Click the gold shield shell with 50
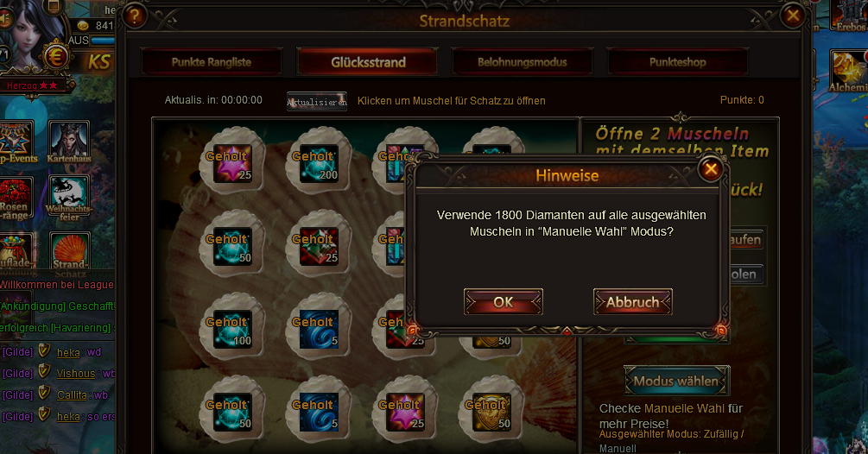The height and width of the screenshot is (454, 868). coord(490,410)
